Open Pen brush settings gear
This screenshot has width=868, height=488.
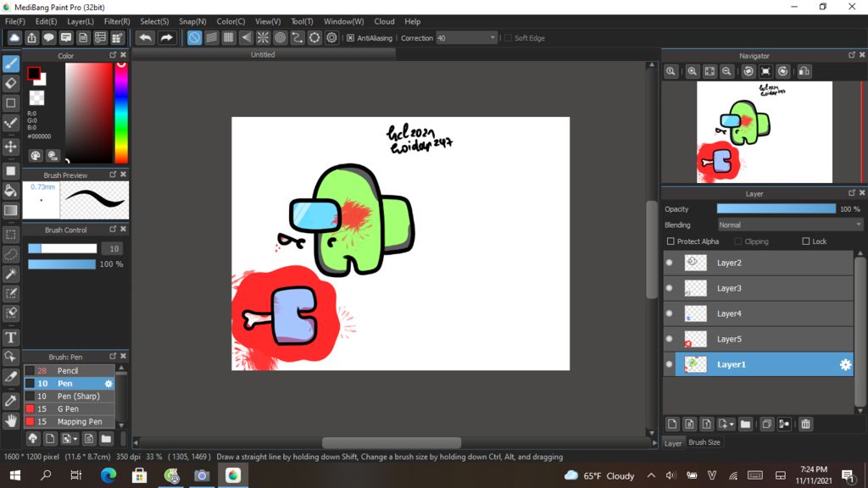[x=108, y=384]
